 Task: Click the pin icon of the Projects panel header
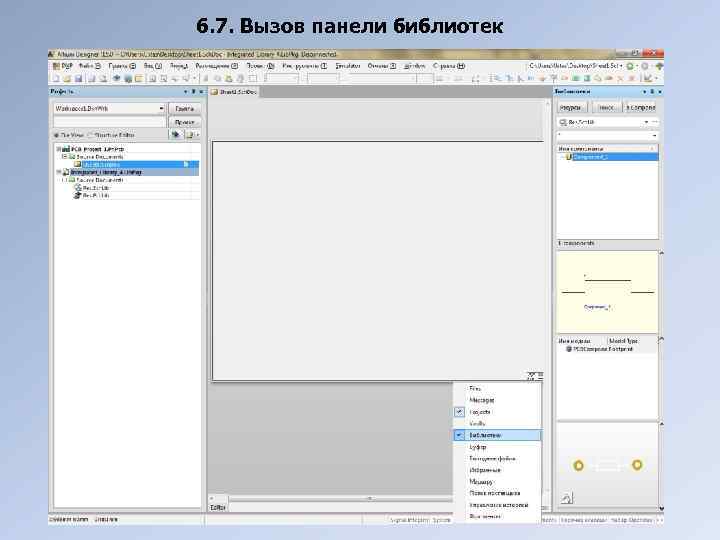click(x=193, y=91)
